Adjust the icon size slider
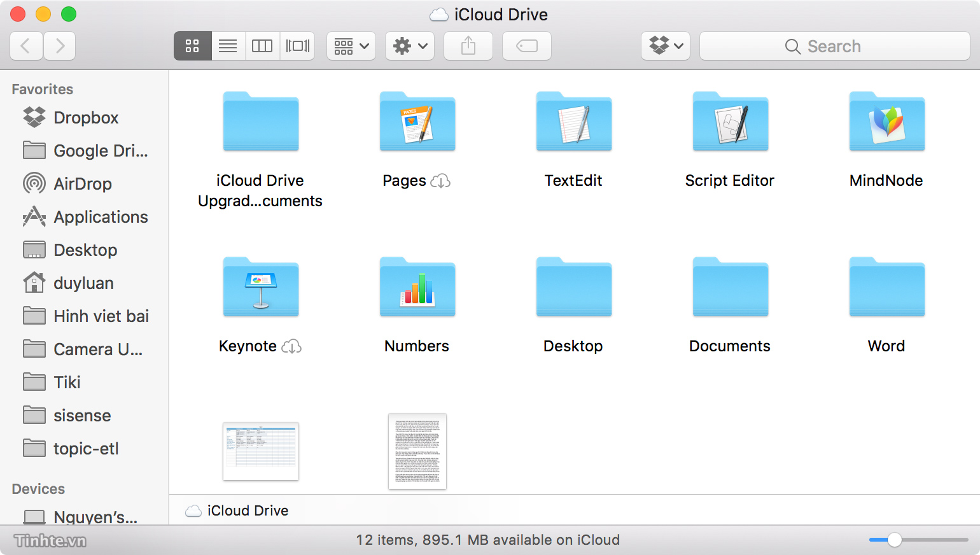 pos(894,540)
